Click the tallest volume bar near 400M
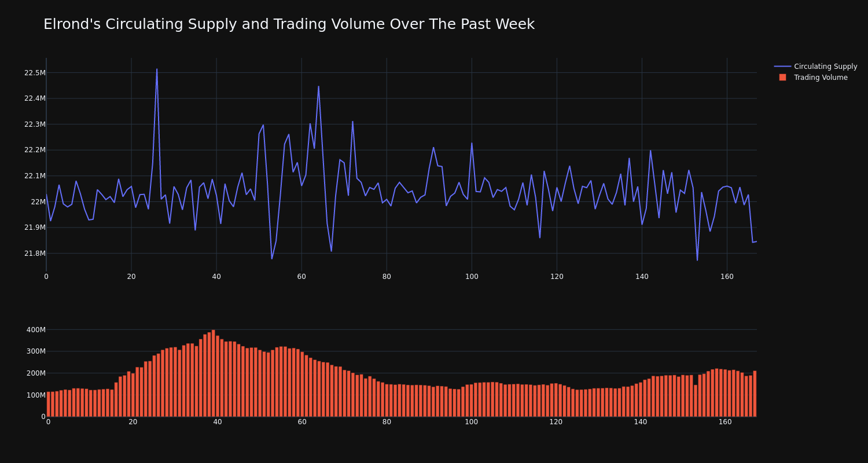This screenshot has height=463, width=868. pos(214,373)
